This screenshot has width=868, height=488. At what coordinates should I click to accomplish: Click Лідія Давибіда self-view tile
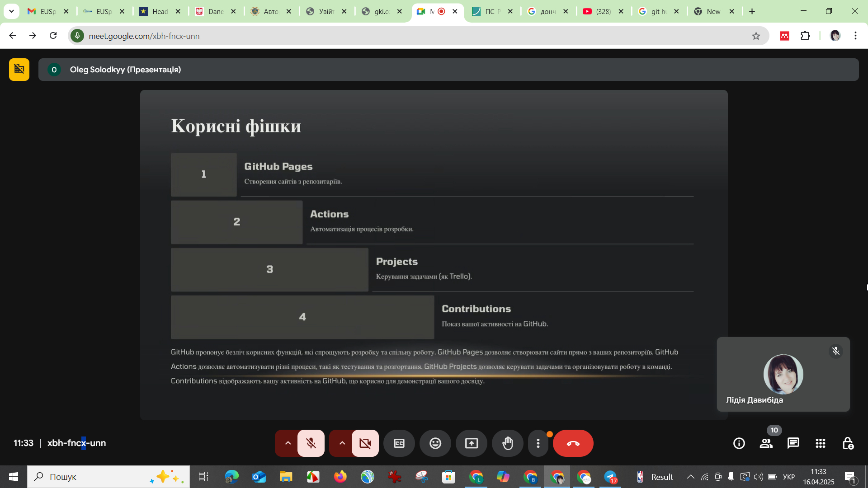point(783,374)
